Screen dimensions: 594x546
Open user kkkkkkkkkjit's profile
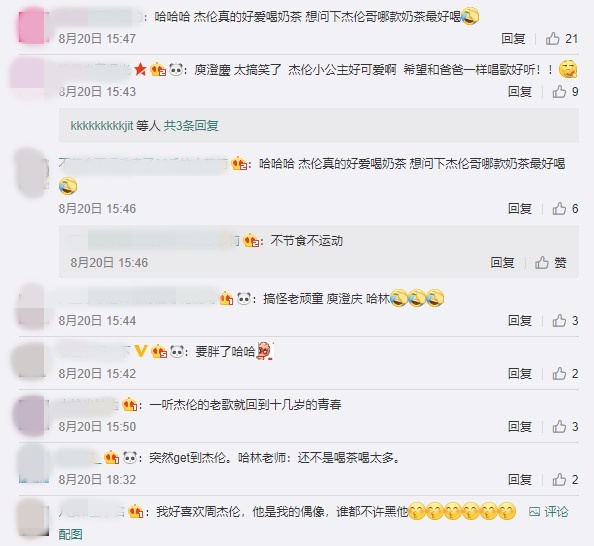point(102,125)
